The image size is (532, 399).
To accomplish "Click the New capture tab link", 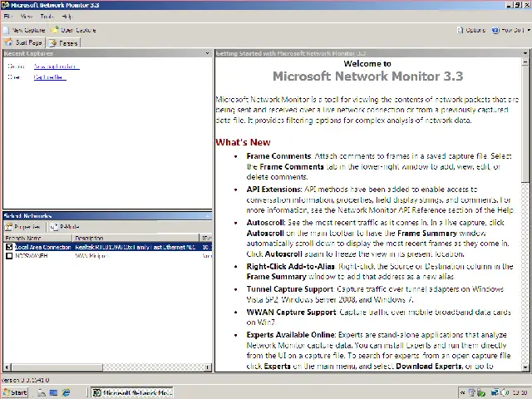I will [x=57, y=66].
